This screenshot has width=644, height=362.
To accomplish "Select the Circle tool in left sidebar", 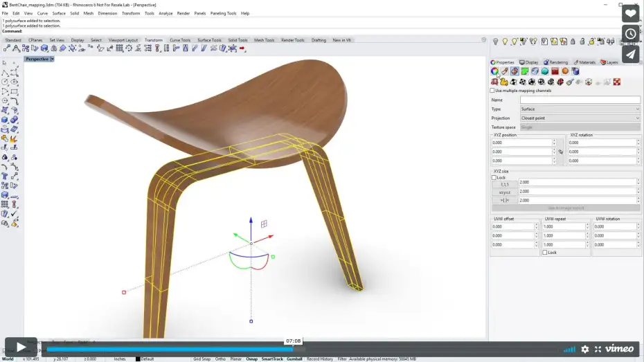I will click(5, 82).
